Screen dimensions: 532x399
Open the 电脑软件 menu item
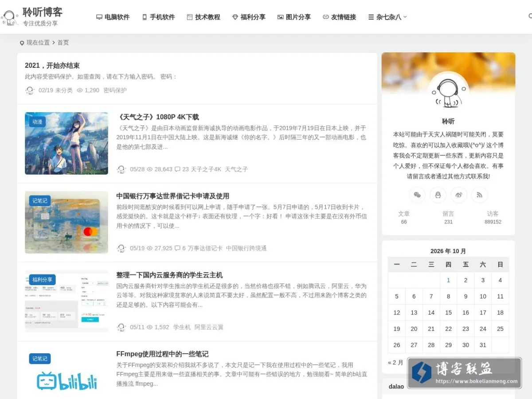point(113,17)
